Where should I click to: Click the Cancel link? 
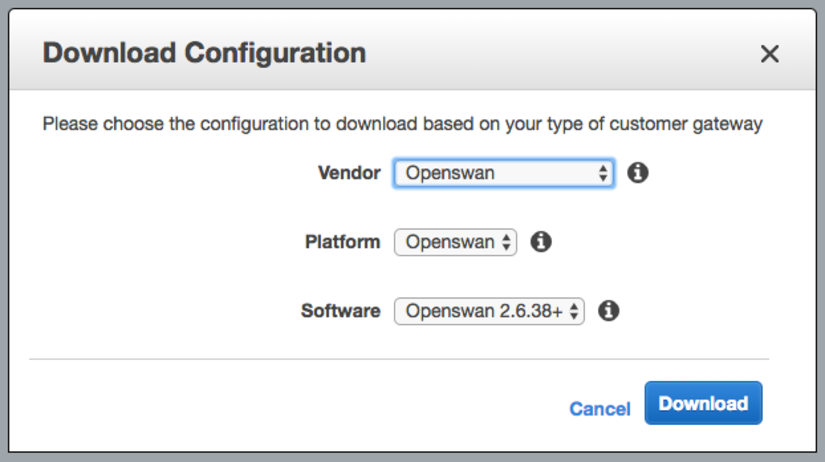[x=600, y=409]
